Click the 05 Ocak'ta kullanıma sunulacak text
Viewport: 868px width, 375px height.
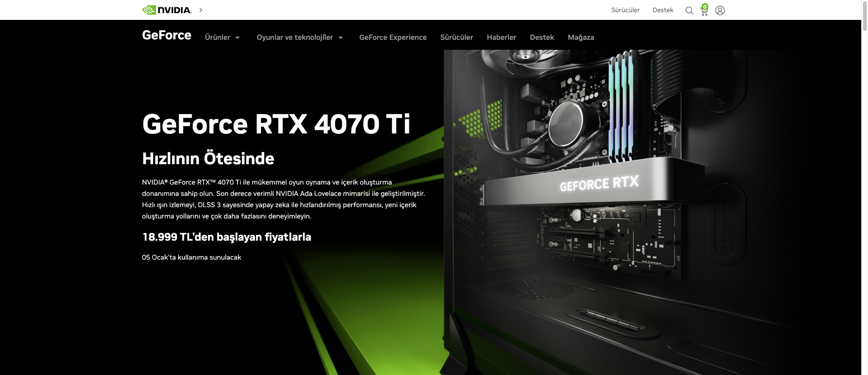(191, 257)
